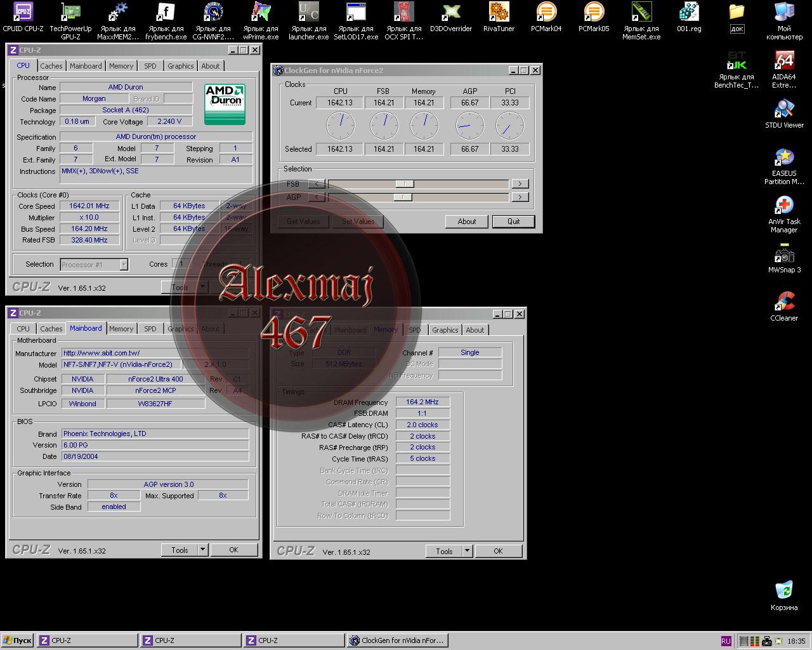Click the Quit button in ClockGen
The width and height of the screenshot is (812, 650).
click(x=514, y=222)
